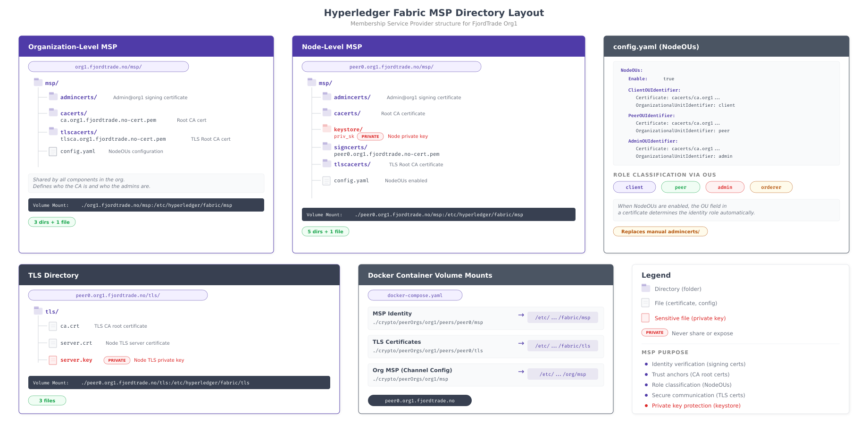Screen dimensions: 868x425
Task: Click the peer0.org1.fjordtrade.no/msp/ path field
Action: click(x=391, y=67)
